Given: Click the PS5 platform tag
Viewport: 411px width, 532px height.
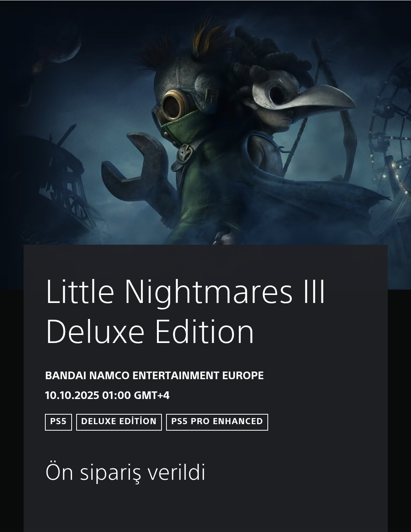Looking at the screenshot, I should point(58,422).
